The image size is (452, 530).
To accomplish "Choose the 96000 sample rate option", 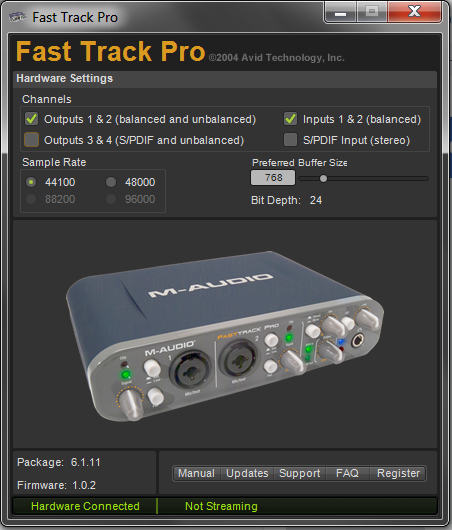I will [111, 199].
